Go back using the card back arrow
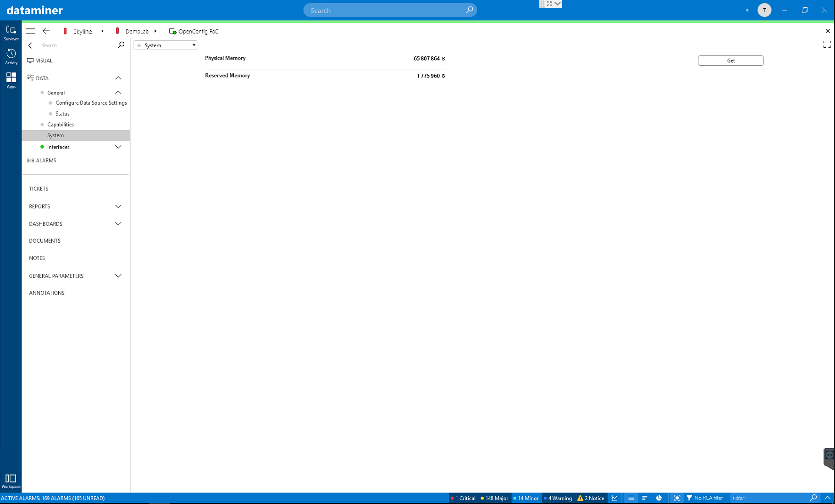This screenshot has width=835, height=504. point(46,31)
